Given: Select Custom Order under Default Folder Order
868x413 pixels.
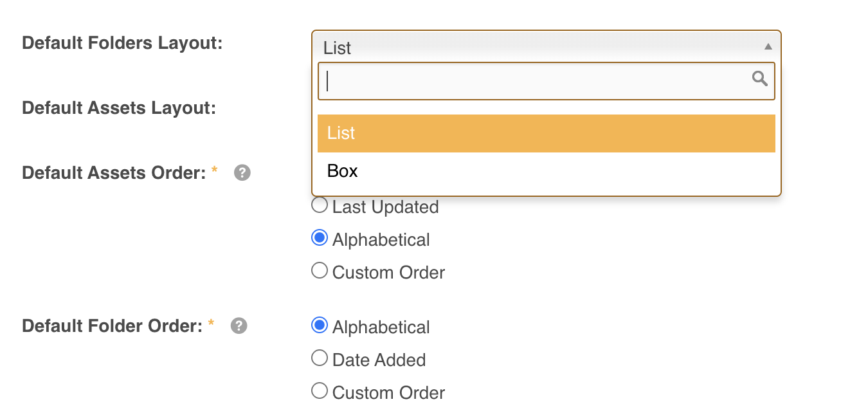Looking at the screenshot, I should 320,391.
